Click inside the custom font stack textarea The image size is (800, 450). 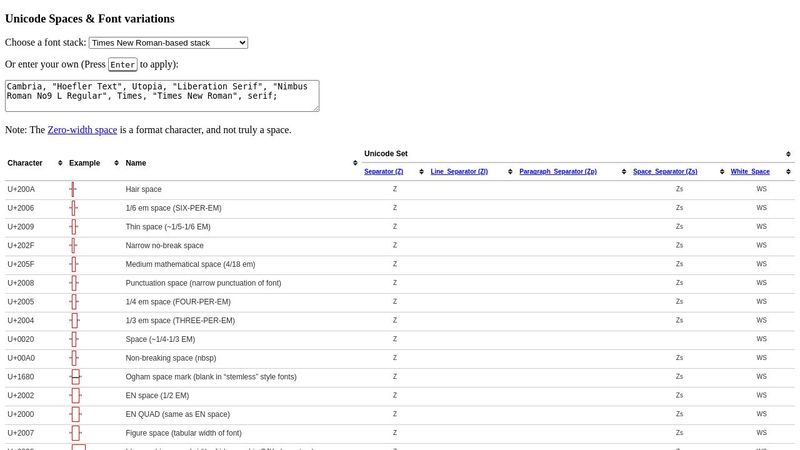(x=162, y=96)
